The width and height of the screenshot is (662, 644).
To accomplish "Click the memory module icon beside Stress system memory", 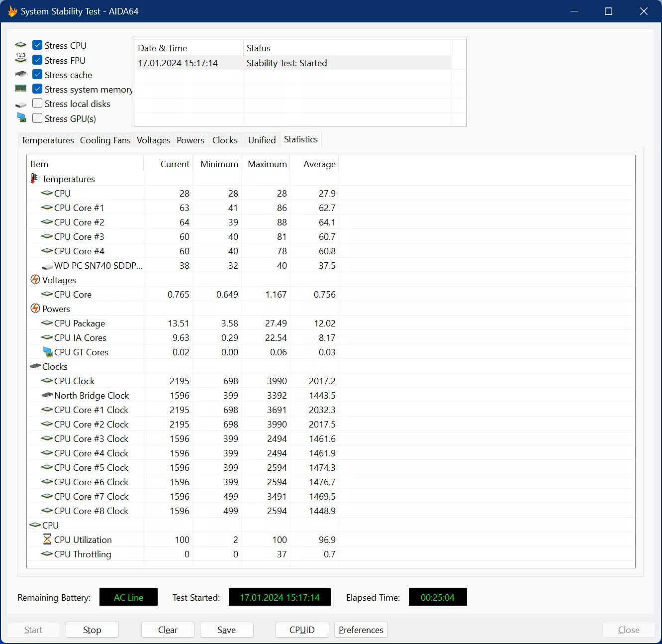I will tap(21, 89).
